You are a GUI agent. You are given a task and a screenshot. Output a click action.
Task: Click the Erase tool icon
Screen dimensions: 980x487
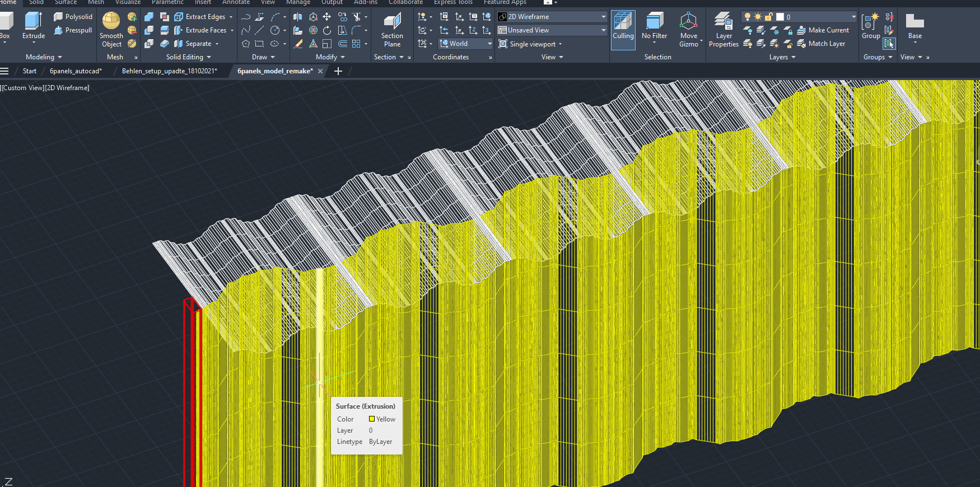298,44
